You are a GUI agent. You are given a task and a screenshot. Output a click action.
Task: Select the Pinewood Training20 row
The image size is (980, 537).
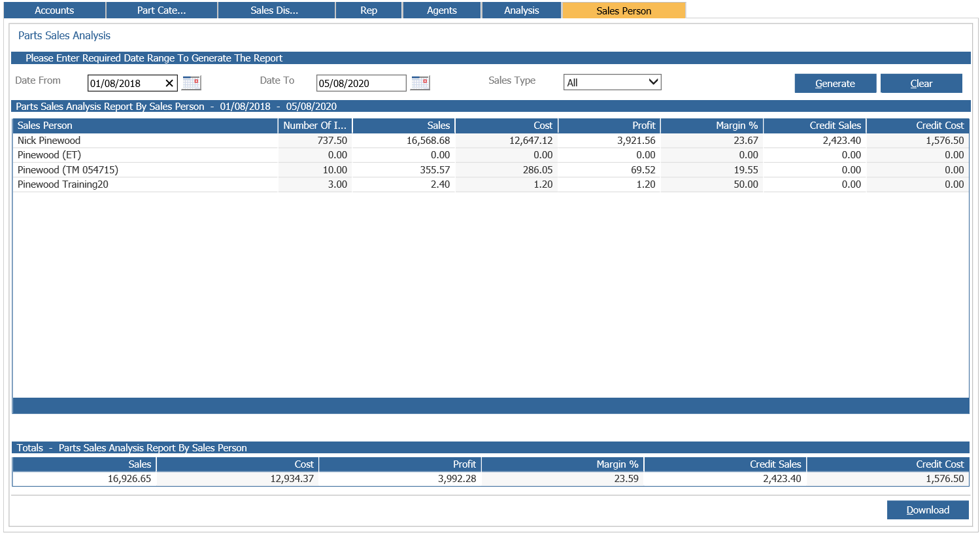[x=490, y=184]
